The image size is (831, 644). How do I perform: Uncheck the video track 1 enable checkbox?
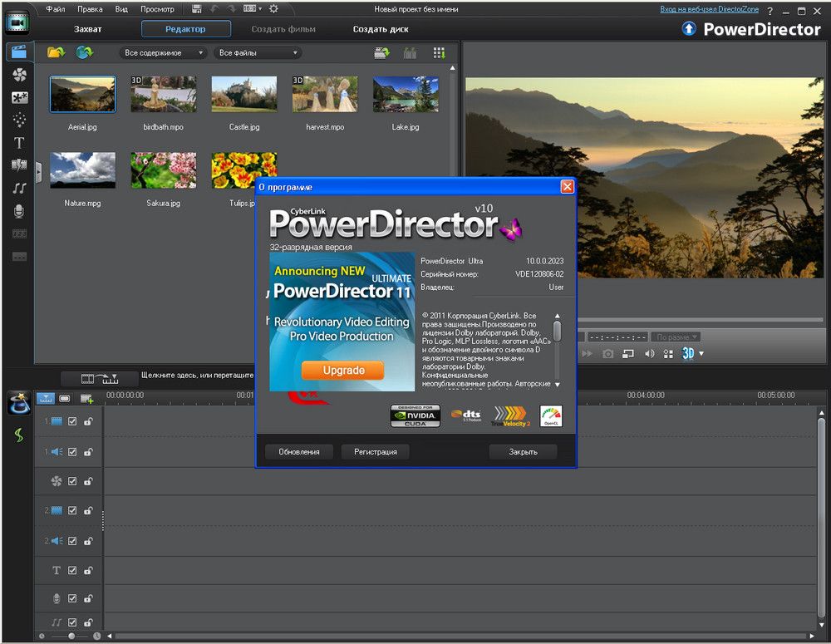click(72, 421)
